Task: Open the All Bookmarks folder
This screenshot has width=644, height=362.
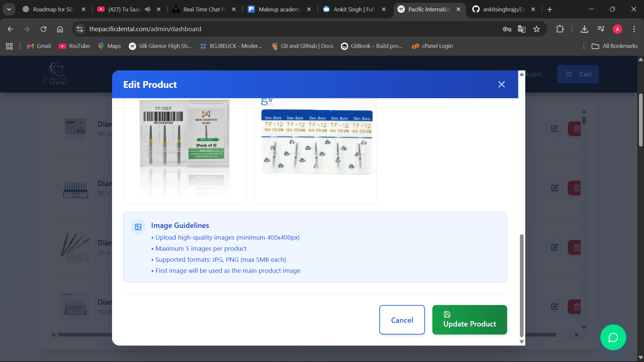Action: (614, 46)
